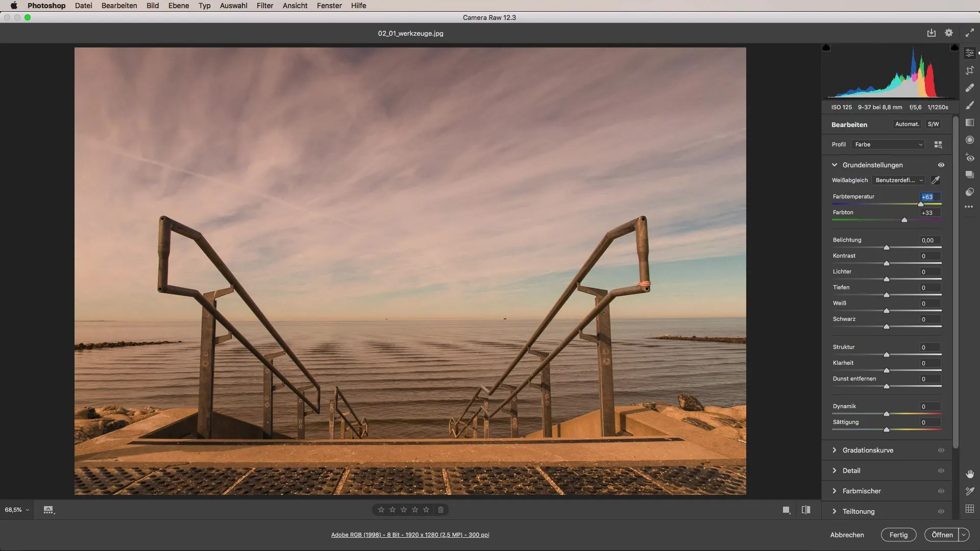The width and height of the screenshot is (980, 551).
Task: Click the Belichtung slider handle
Action: pyautogui.click(x=887, y=247)
